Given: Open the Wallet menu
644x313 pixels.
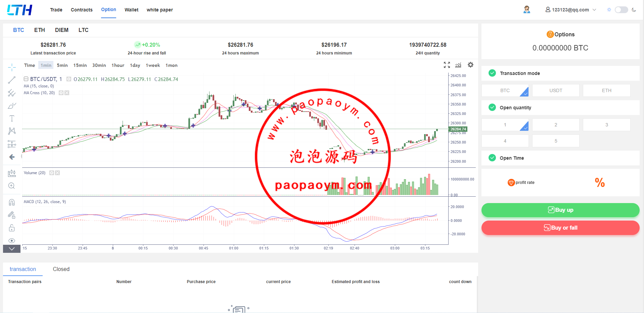Looking at the screenshot, I should click(131, 10).
